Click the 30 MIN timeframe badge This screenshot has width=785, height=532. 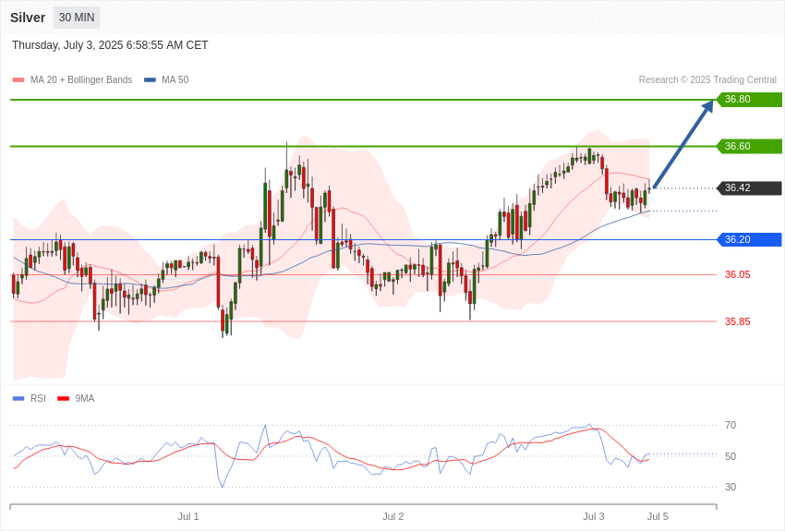(77, 18)
